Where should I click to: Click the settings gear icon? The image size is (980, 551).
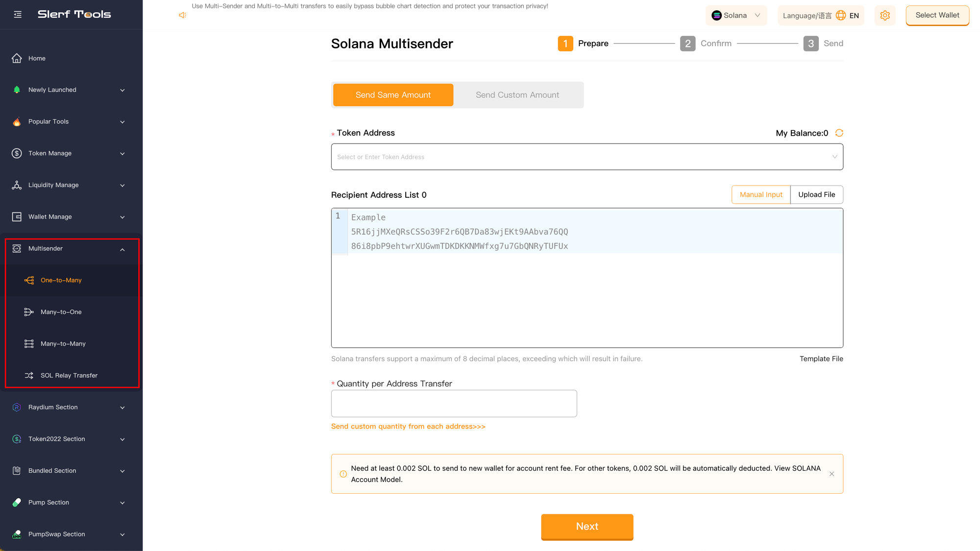point(885,16)
